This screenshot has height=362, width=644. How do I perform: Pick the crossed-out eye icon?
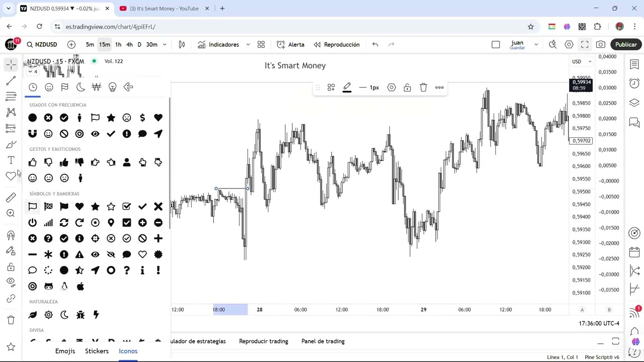[x=111, y=254]
